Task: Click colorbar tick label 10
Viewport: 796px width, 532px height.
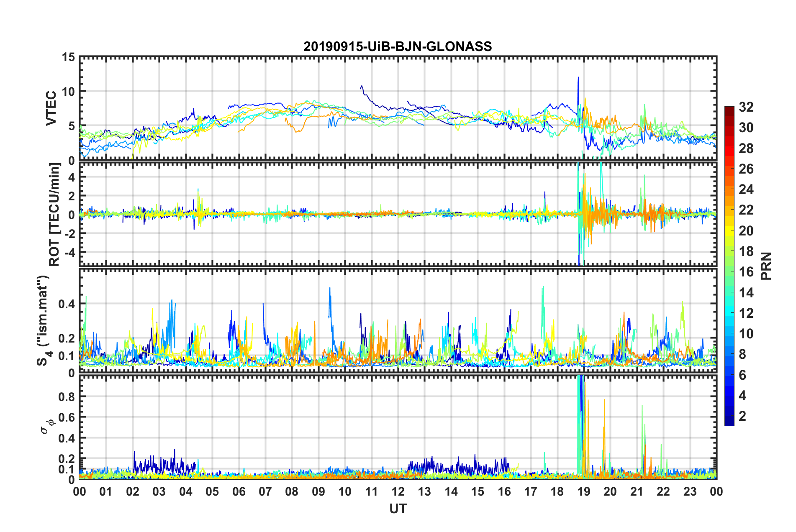Action: 746,334
